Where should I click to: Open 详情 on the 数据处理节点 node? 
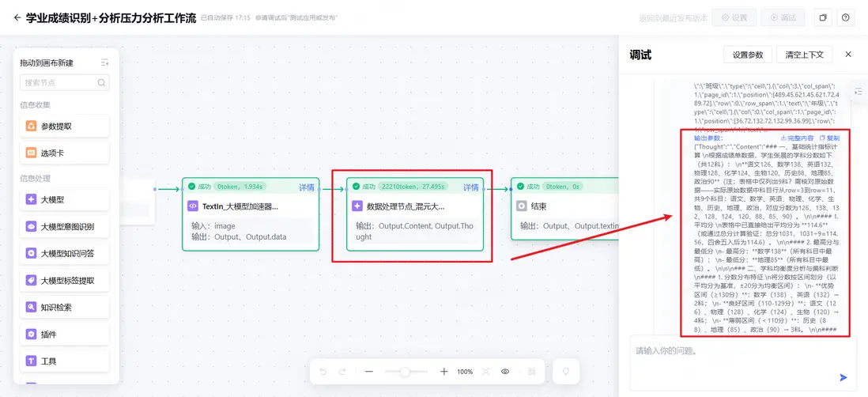pyautogui.click(x=470, y=187)
